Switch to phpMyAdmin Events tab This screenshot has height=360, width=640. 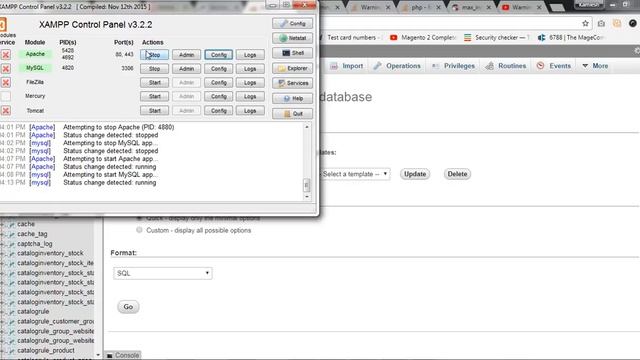[x=553, y=66]
